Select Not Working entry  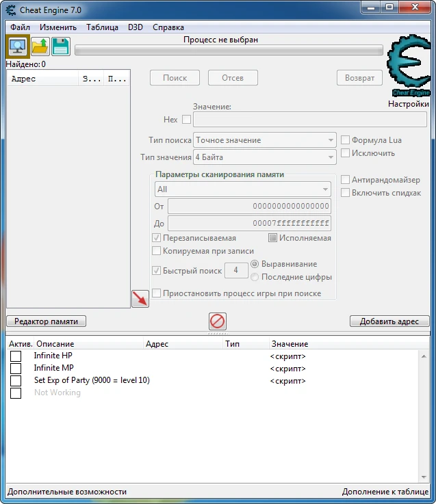click(x=57, y=393)
